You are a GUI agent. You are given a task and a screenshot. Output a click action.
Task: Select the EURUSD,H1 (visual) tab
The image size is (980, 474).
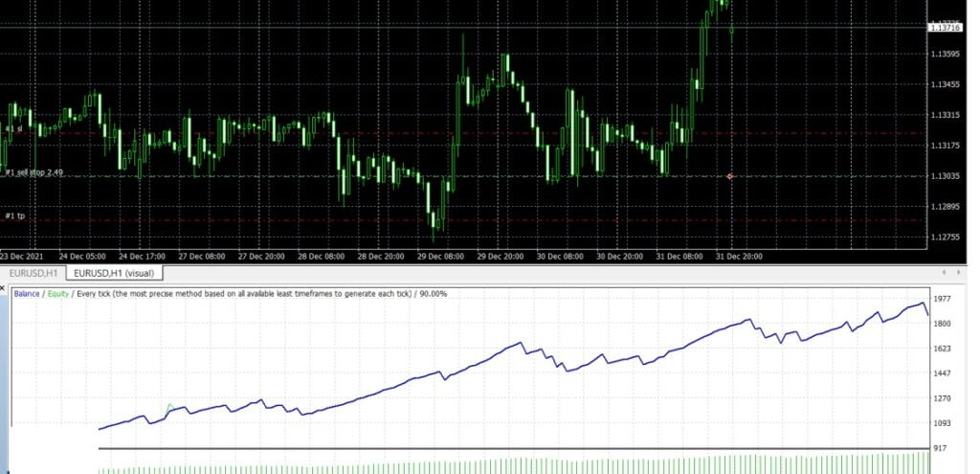click(x=114, y=275)
